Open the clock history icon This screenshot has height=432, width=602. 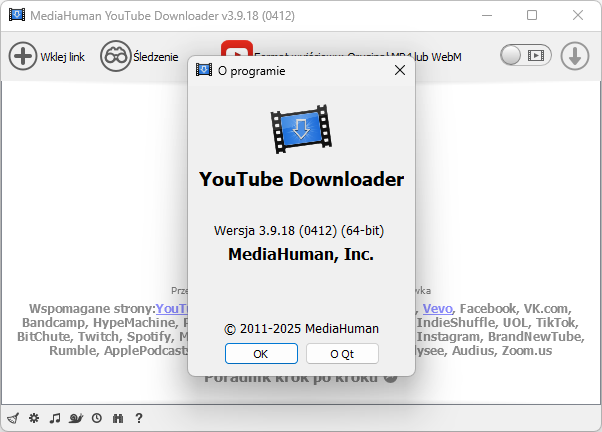(97, 418)
